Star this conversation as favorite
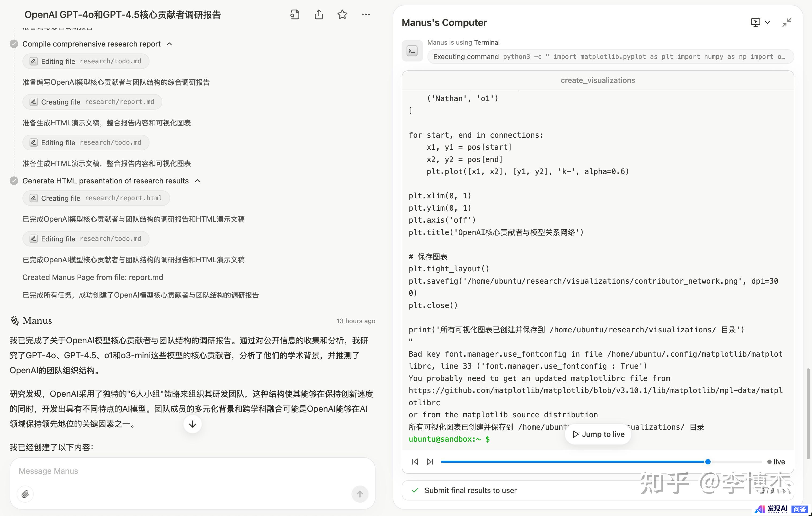Screen dimensions: 812x516 (342, 14)
